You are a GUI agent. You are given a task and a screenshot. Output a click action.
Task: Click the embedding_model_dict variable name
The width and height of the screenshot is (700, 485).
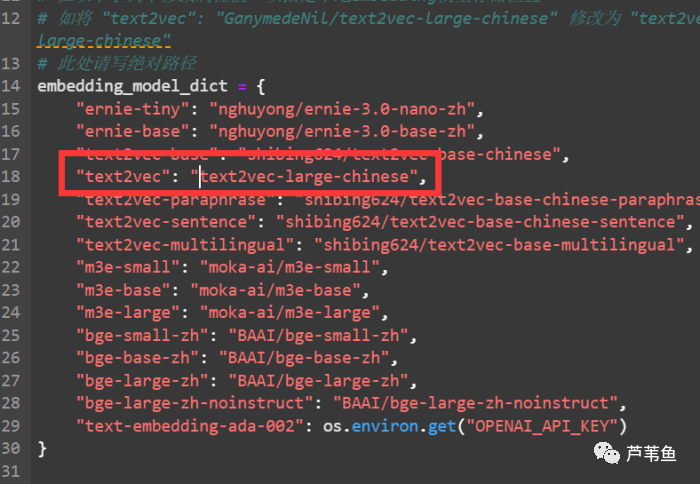pos(133,86)
